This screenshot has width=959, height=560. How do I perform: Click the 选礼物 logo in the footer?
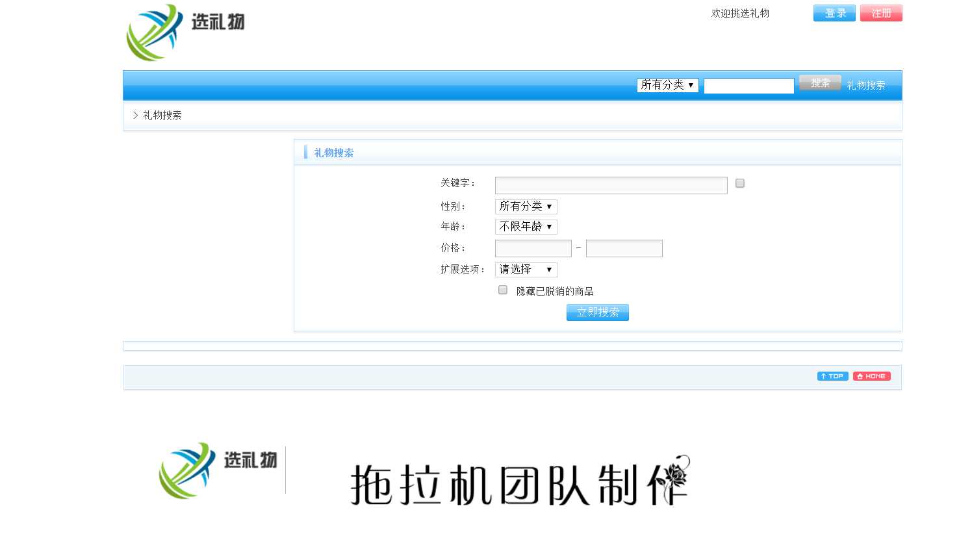[x=218, y=470]
